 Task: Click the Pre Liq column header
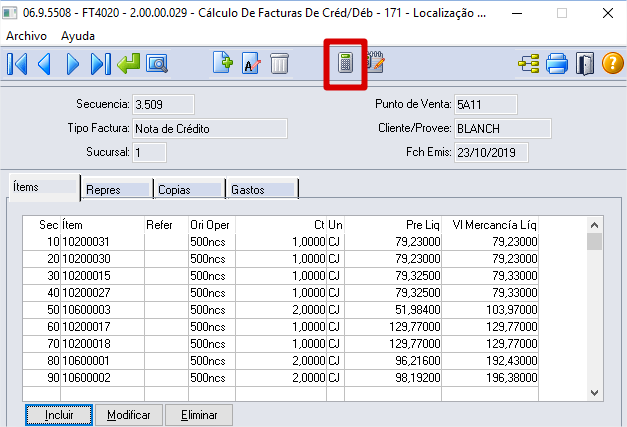(393, 225)
